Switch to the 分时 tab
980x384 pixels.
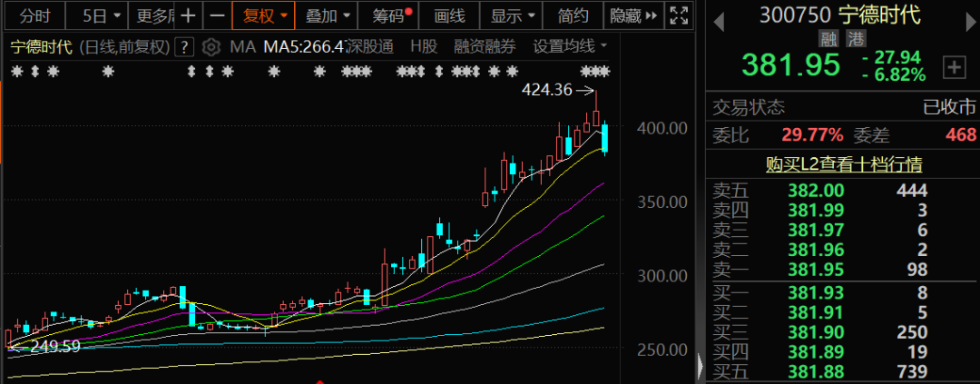(x=35, y=15)
